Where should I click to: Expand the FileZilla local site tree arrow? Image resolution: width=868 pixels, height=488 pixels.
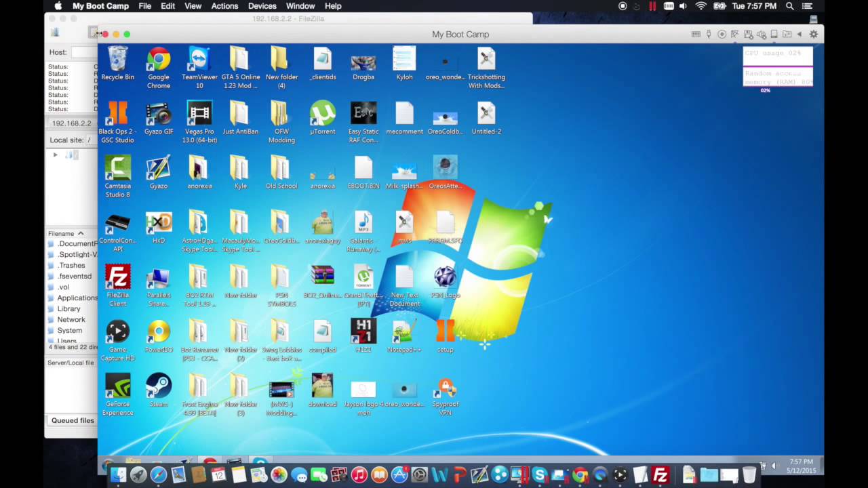coord(56,155)
